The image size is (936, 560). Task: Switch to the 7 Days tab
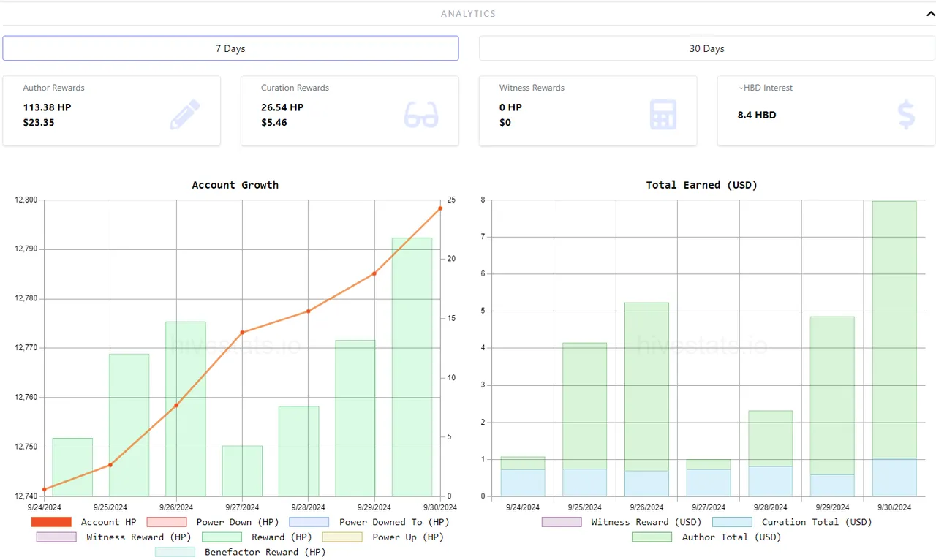tap(230, 48)
